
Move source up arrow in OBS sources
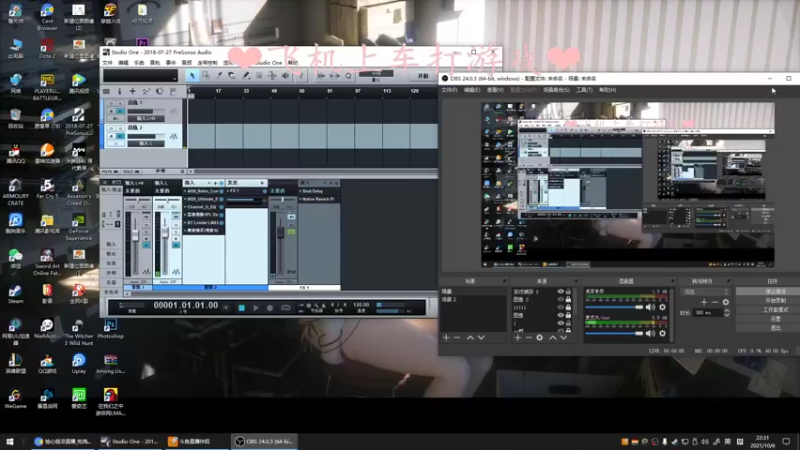553,338
